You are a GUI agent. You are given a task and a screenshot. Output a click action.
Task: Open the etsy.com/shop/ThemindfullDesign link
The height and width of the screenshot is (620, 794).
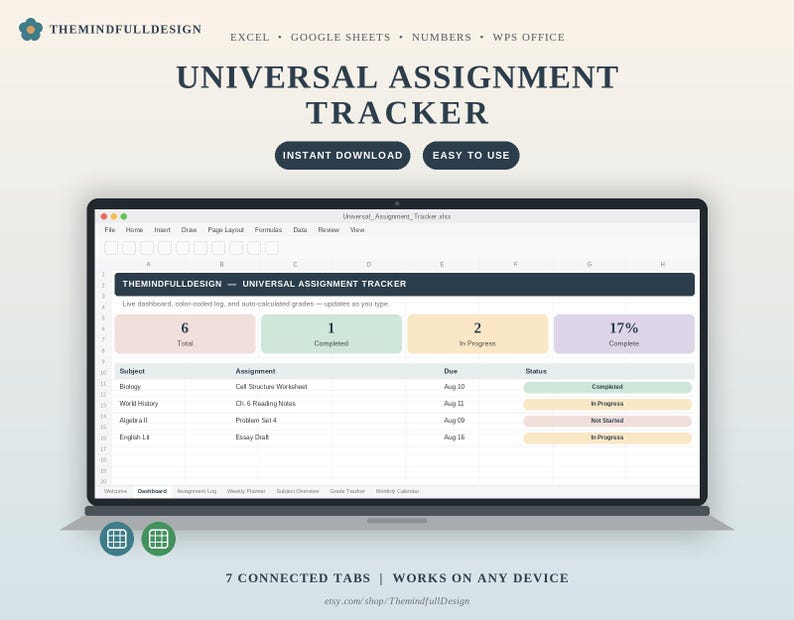point(397,601)
